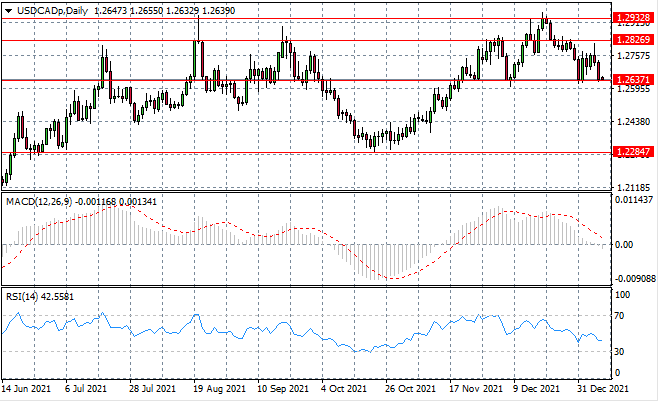Select the 1.28269 red price label
The image size is (658, 401).
634,40
